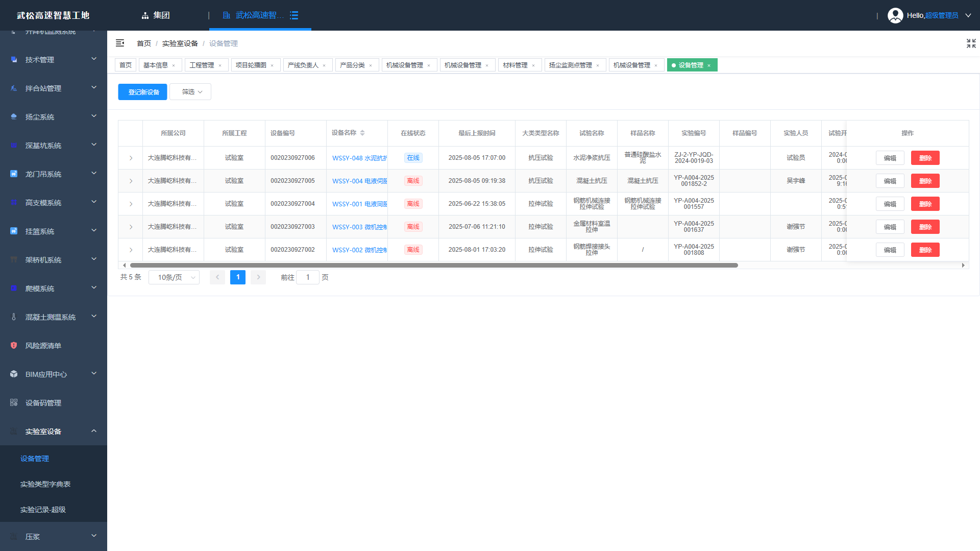Click the horizontal table scrollbar
Image resolution: width=980 pixels, height=551 pixels.
tap(434, 266)
